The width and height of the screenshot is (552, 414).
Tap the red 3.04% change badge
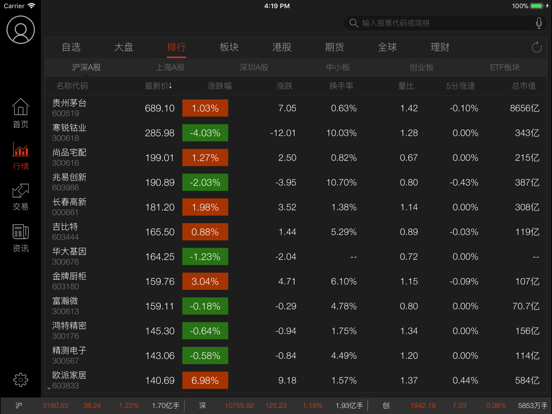pos(205,281)
